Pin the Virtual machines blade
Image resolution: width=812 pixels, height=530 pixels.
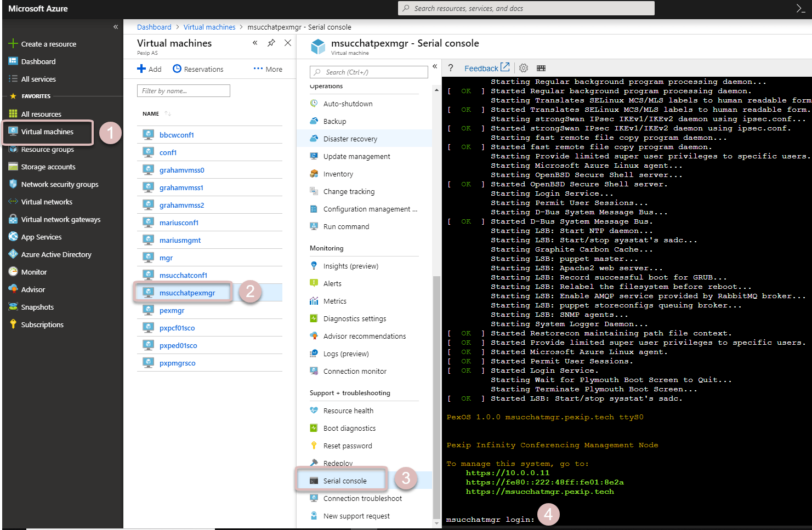pos(271,43)
